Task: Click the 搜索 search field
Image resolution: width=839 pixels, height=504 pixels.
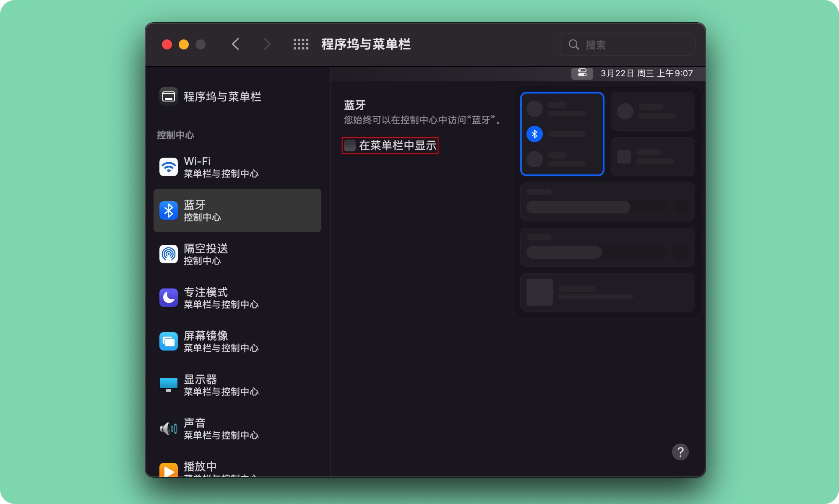Action: point(627,44)
